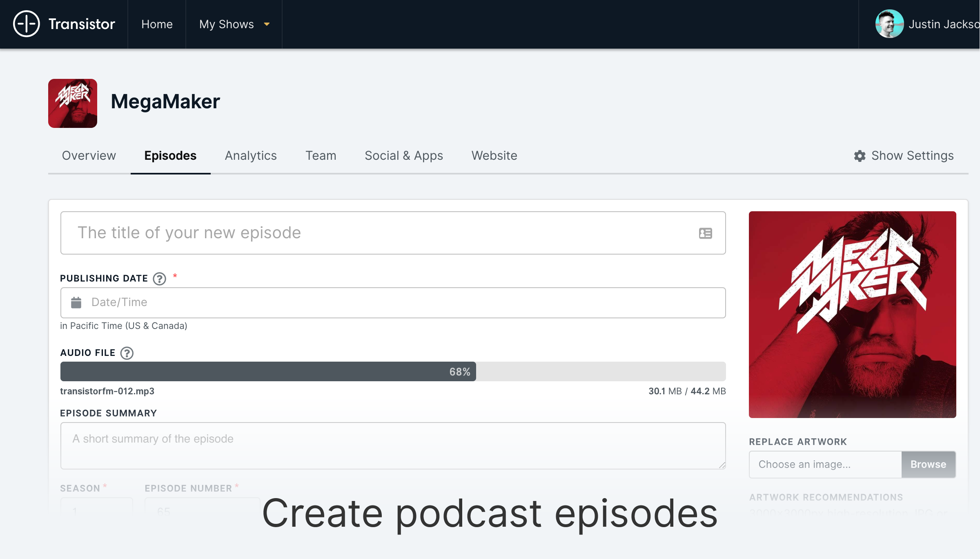Open the Audio File help tooltip
This screenshot has width=980, height=559.
127,353
